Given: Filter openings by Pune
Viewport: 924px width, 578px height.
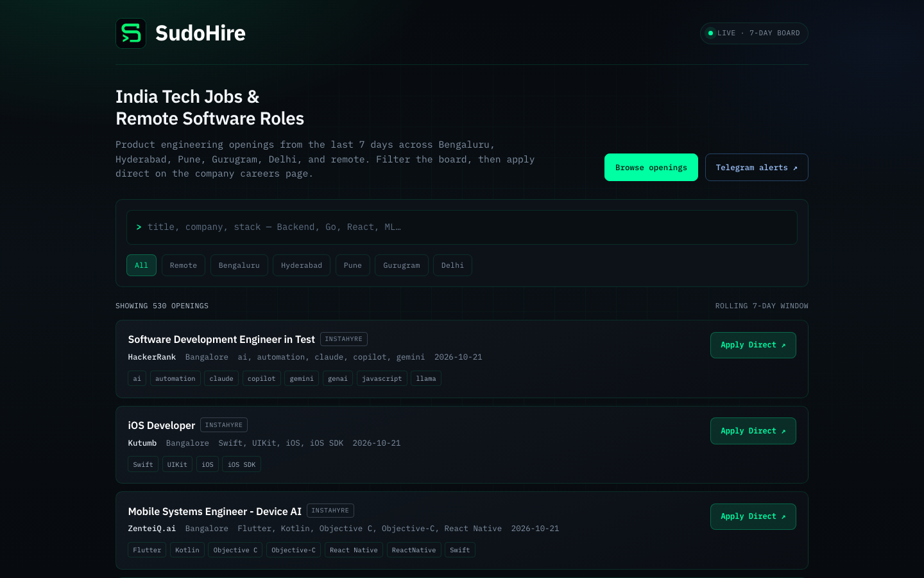Looking at the screenshot, I should (353, 265).
